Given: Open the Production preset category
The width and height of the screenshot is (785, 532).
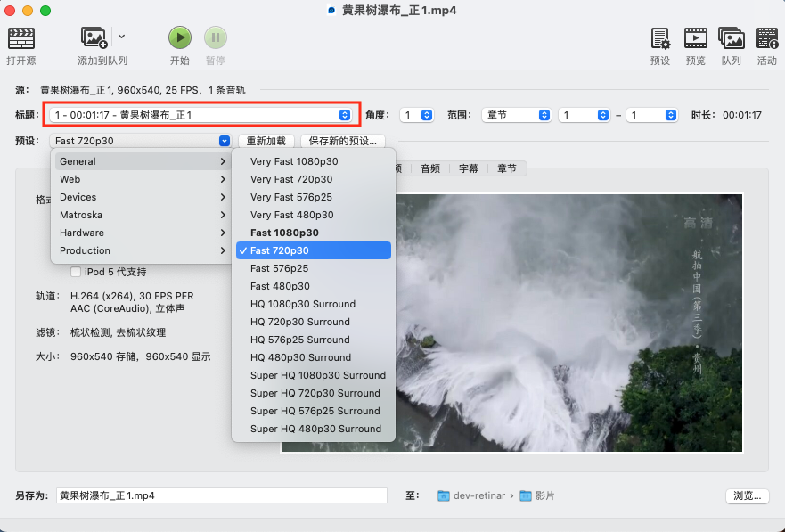Looking at the screenshot, I should point(141,250).
